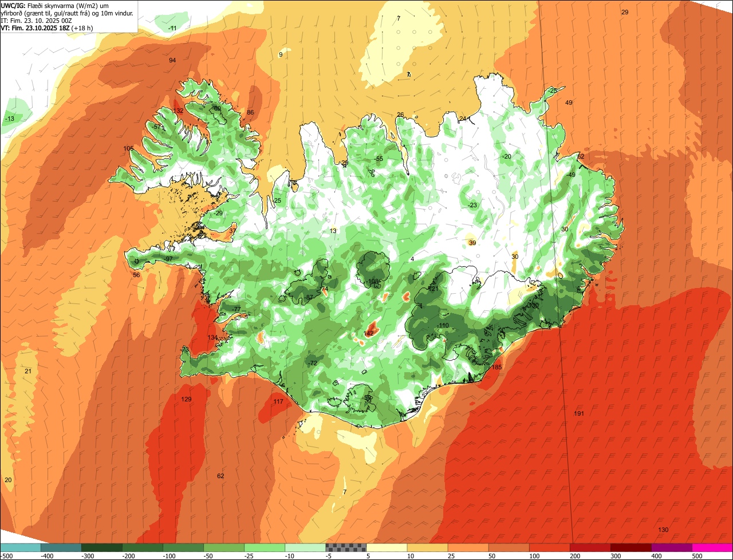
Task: Click the map value '-110' on Vatnajökull glacier
Action: coord(443,325)
